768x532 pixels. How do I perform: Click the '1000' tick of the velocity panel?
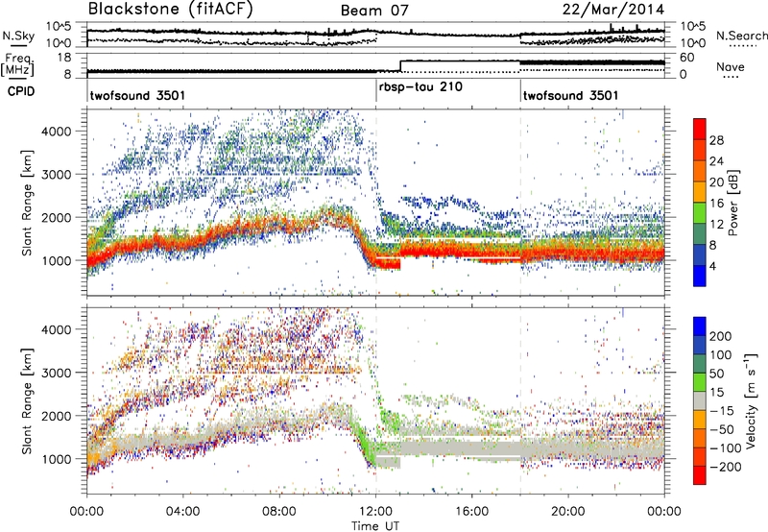pyautogui.click(x=56, y=459)
